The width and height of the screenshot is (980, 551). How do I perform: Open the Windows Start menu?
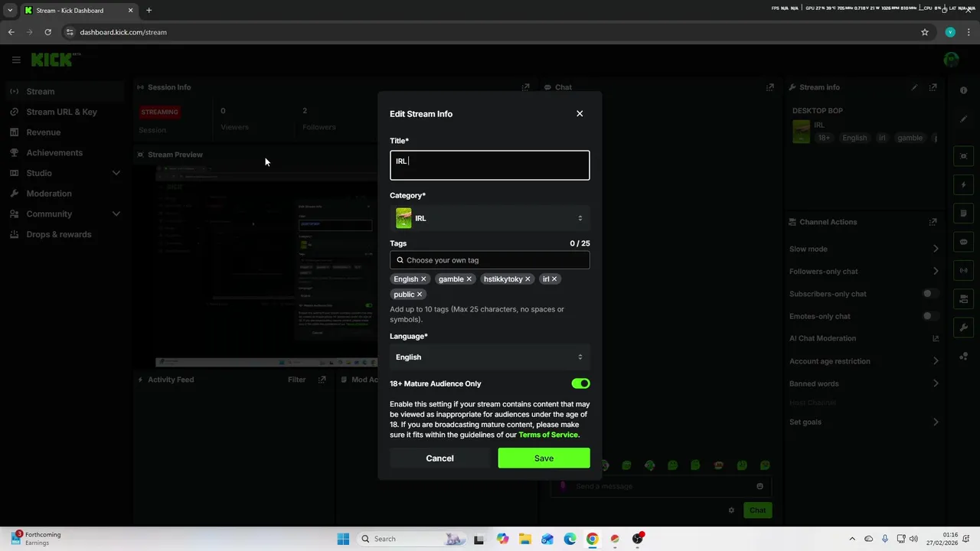tap(343, 539)
